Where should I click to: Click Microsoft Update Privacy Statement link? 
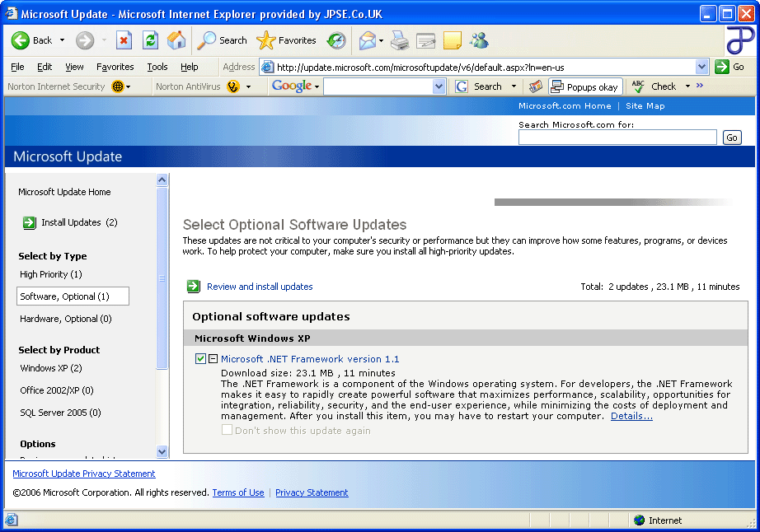(x=84, y=474)
